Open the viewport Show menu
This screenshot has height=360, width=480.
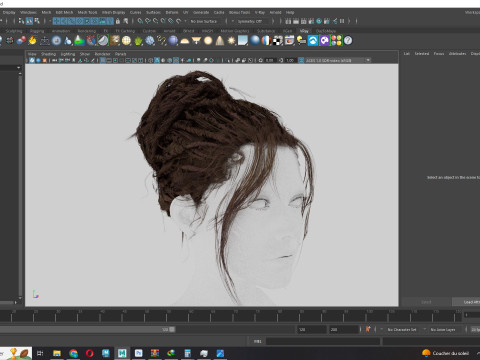pyautogui.click(x=85, y=54)
